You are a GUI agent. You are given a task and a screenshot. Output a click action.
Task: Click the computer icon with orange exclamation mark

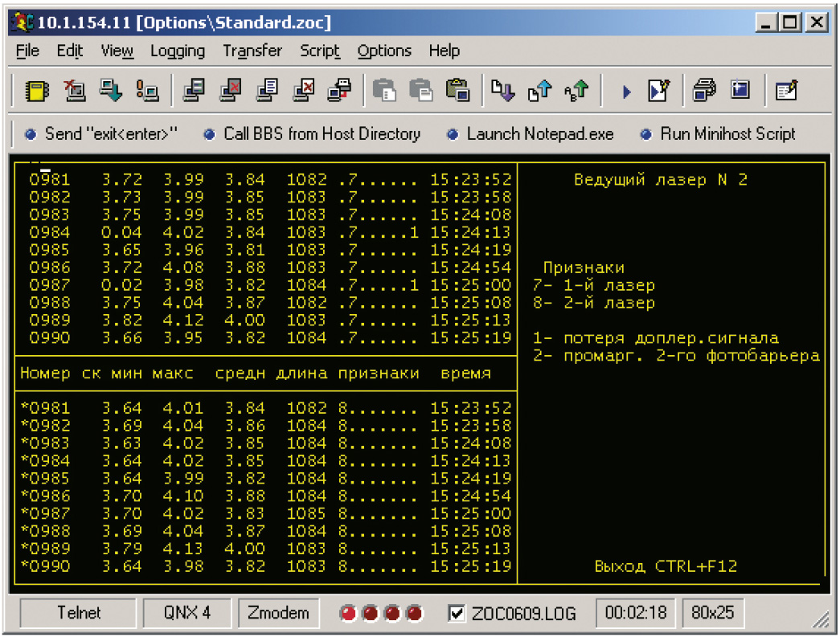(147, 91)
